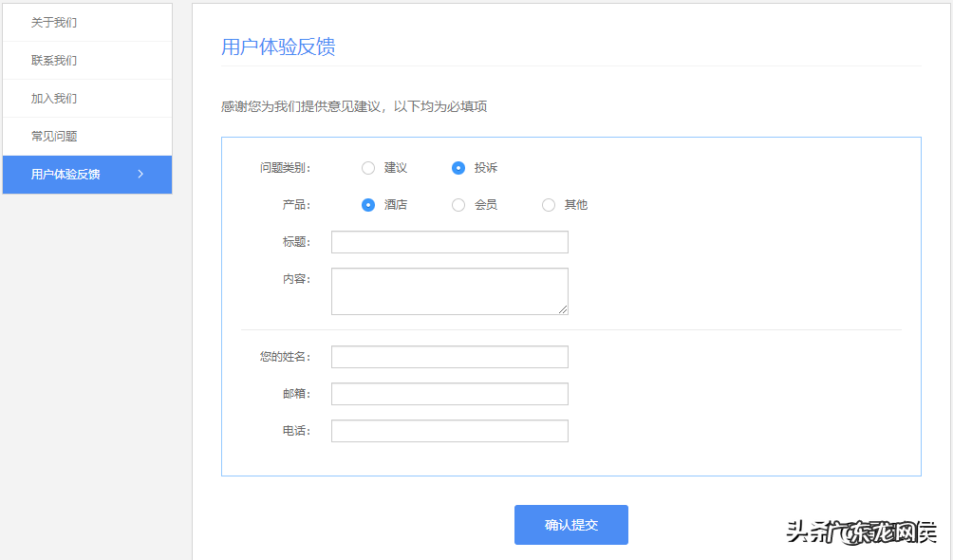The height and width of the screenshot is (560, 953).
Task: Click into the 标题 title field
Action: point(448,241)
